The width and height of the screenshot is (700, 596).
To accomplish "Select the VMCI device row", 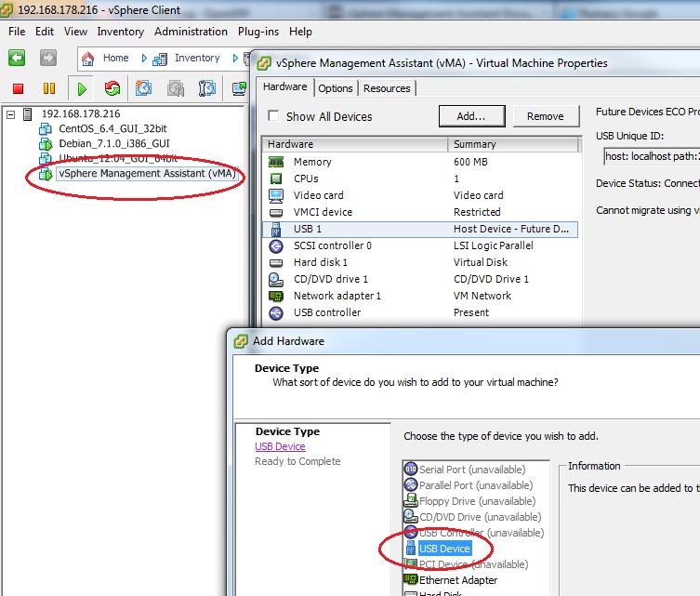I will pyautogui.click(x=419, y=212).
